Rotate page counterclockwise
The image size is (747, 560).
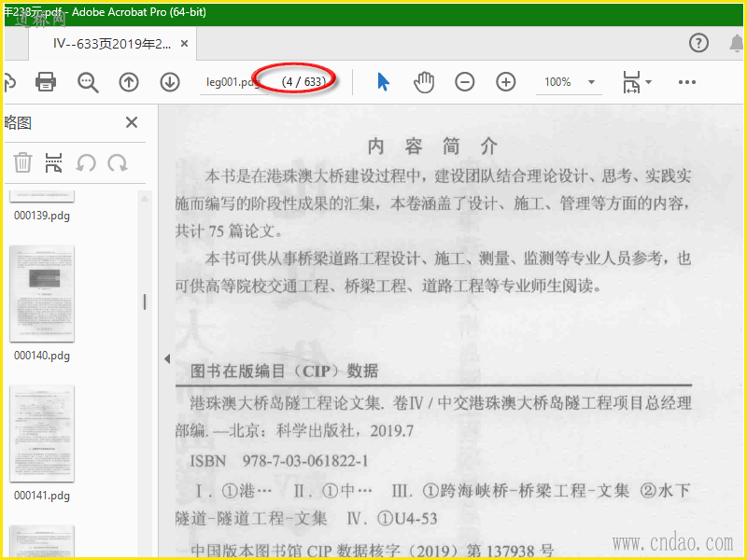pos(86,162)
